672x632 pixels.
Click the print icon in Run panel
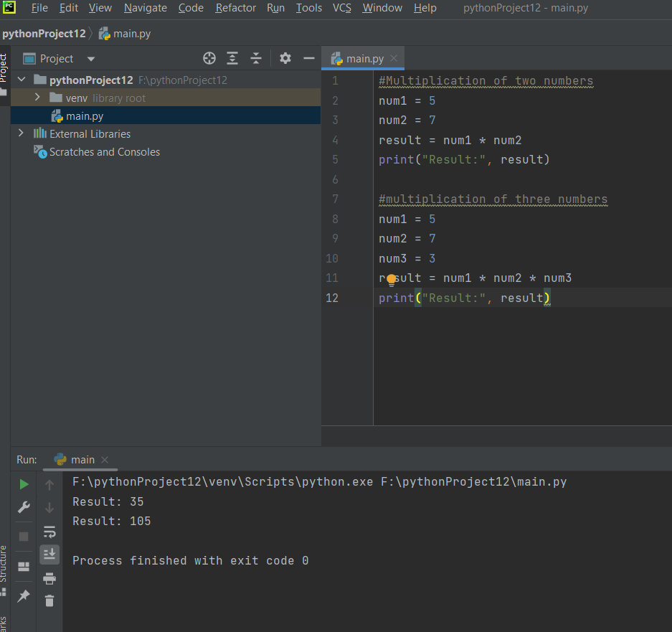(x=49, y=578)
